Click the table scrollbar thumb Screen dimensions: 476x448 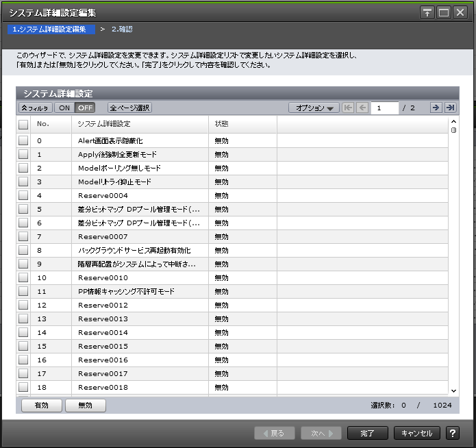453,130
